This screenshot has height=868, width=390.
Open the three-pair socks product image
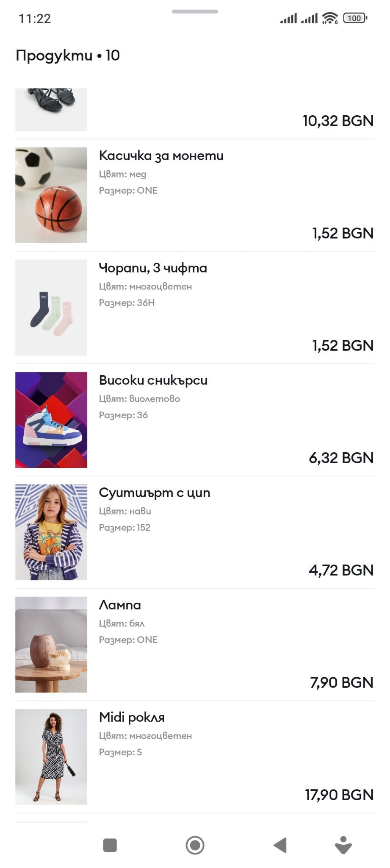[51, 307]
